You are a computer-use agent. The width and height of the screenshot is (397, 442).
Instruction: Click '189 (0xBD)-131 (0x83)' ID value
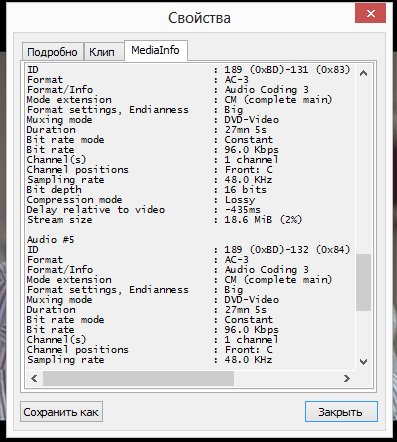287,70
